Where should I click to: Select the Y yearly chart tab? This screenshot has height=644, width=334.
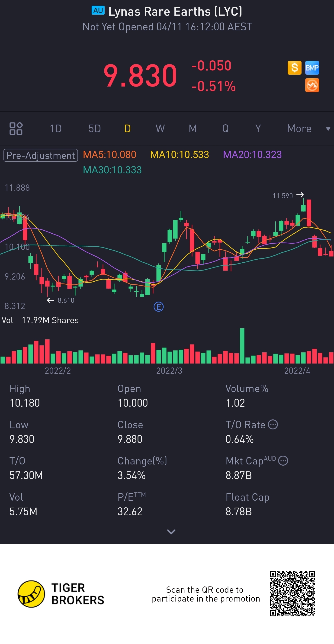pyautogui.click(x=258, y=129)
